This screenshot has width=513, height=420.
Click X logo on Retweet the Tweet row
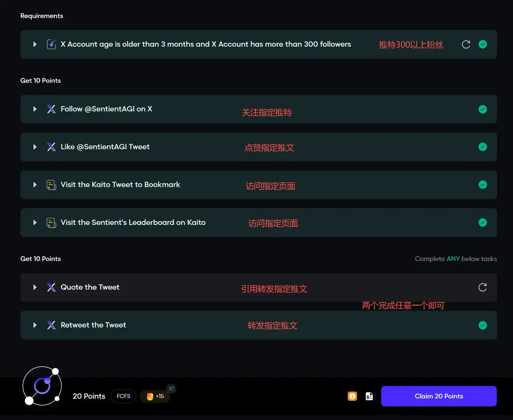click(x=51, y=325)
